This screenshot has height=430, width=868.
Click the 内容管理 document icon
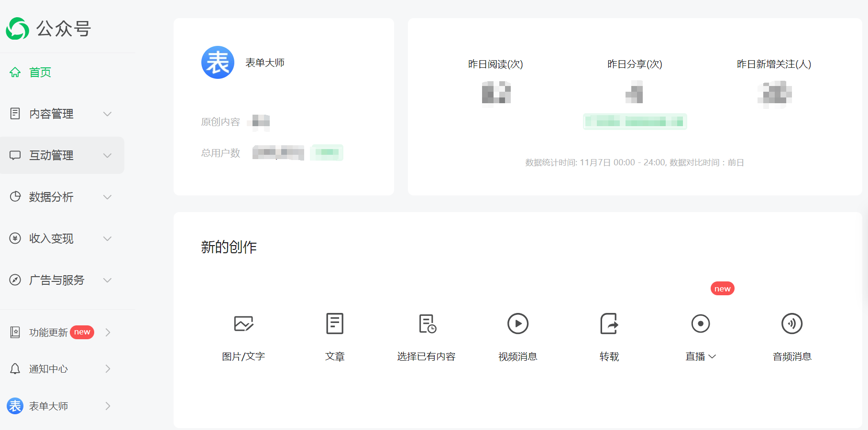pyautogui.click(x=15, y=114)
